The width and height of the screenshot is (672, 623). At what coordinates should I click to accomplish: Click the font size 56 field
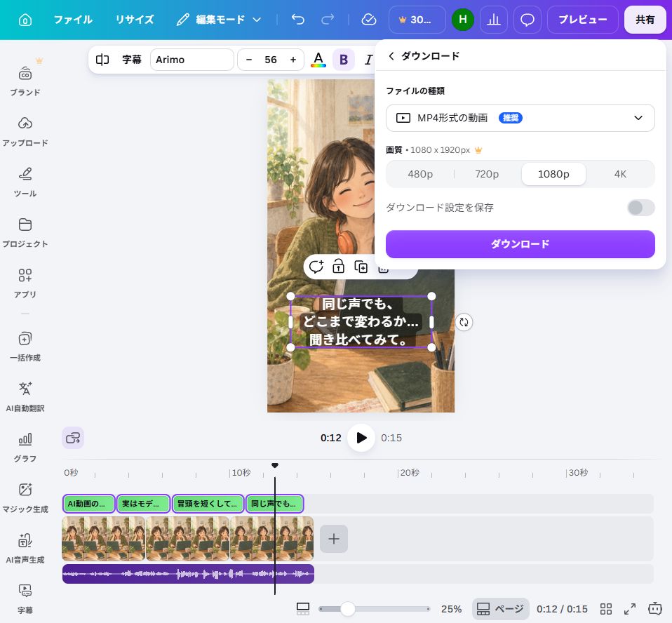(x=271, y=60)
